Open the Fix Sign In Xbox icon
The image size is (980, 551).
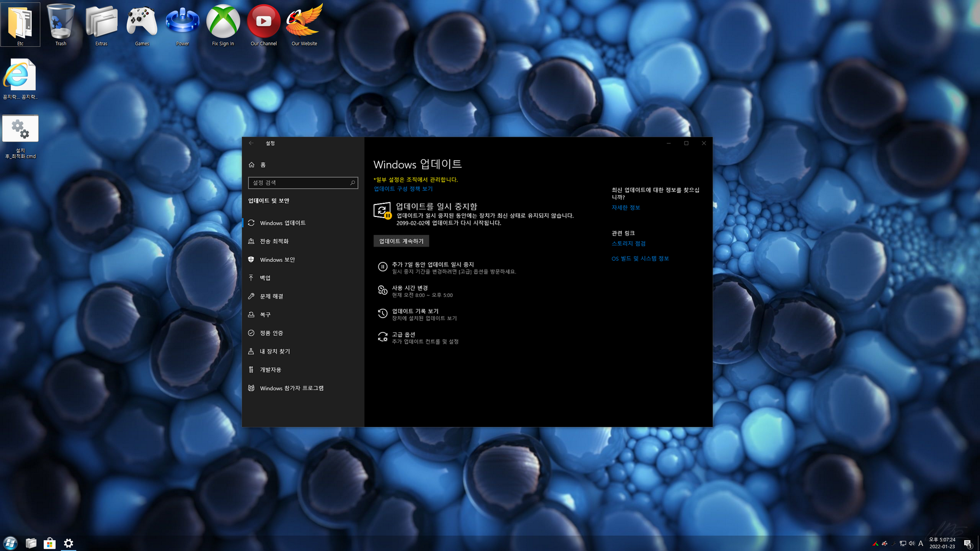tap(223, 25)
